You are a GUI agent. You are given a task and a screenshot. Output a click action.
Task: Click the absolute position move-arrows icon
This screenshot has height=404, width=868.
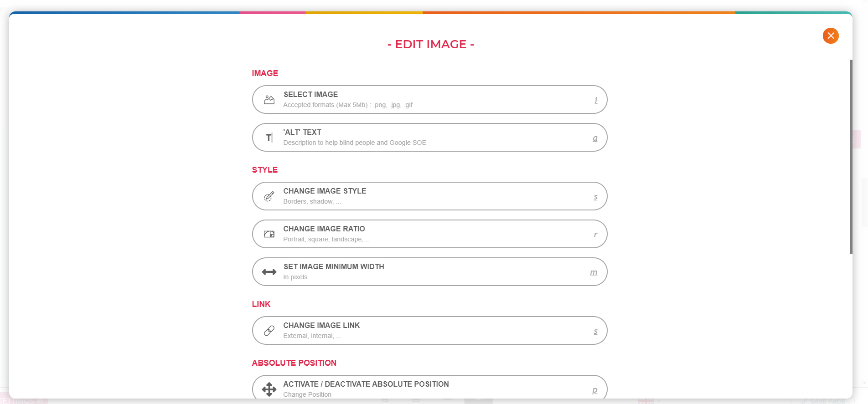[x=269, y=389]
